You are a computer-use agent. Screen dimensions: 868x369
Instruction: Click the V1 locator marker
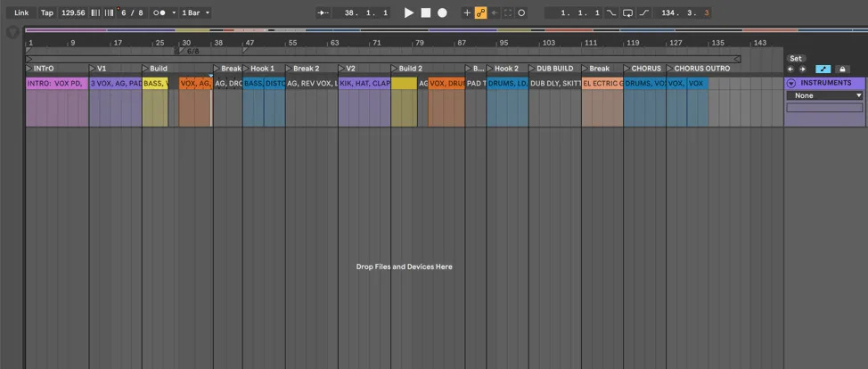click(98, 69)
